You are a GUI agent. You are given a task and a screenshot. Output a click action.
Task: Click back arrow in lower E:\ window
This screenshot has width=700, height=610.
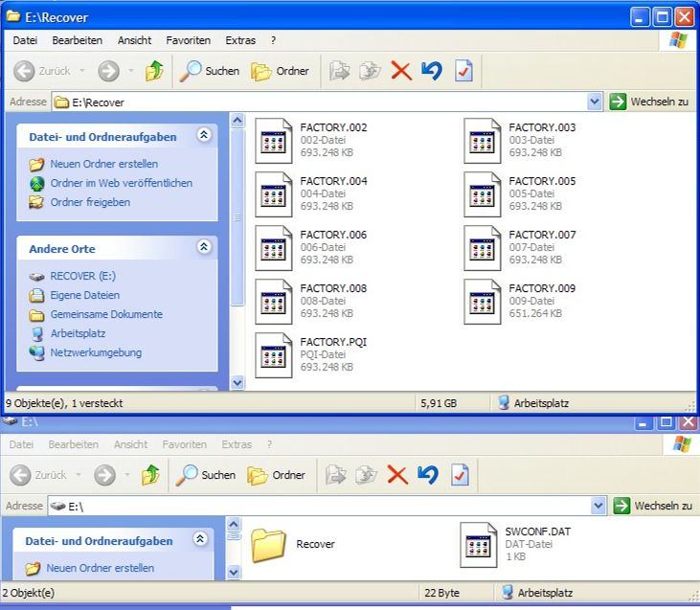coord(20,475)
